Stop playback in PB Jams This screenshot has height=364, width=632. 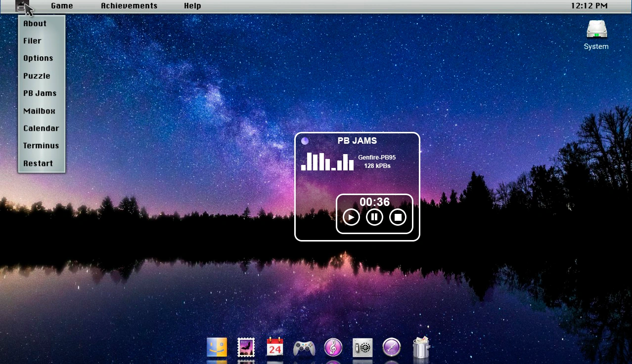click(x=398, y=217)
